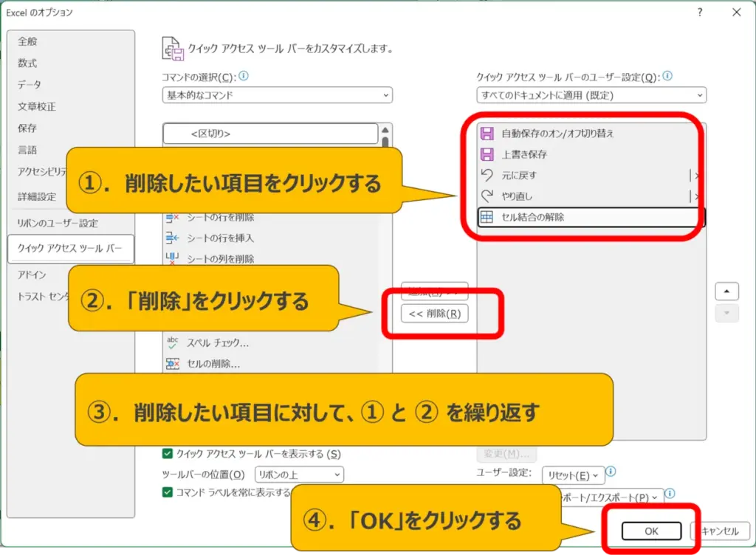
Task: Select the 上書き保存 save icon
Action: (487, 154)
